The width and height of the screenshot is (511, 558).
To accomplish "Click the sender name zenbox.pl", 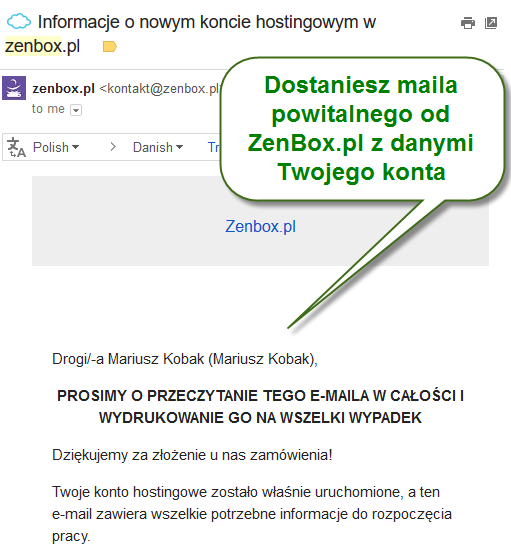I will [x=63, y=89].
